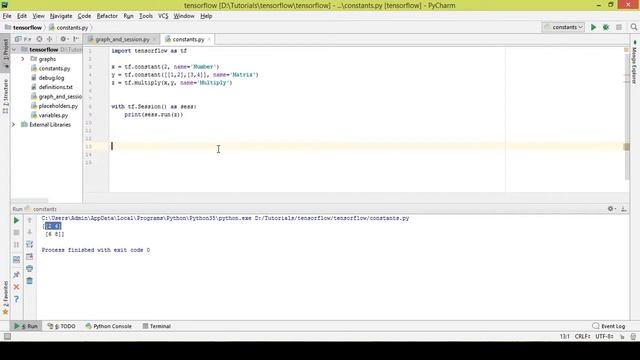Click the Stop icon in the Run panel
The image size is (640, 360).
pos(16,232)
